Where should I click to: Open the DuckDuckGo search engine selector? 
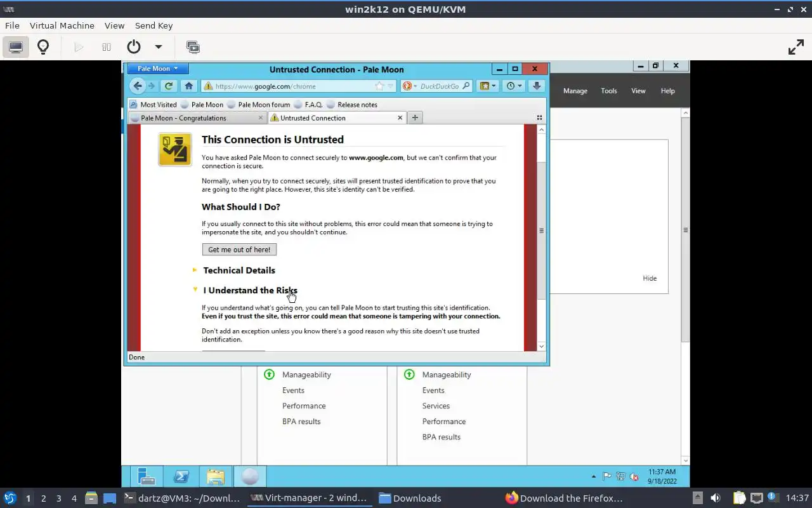click(x=409, y=86)
